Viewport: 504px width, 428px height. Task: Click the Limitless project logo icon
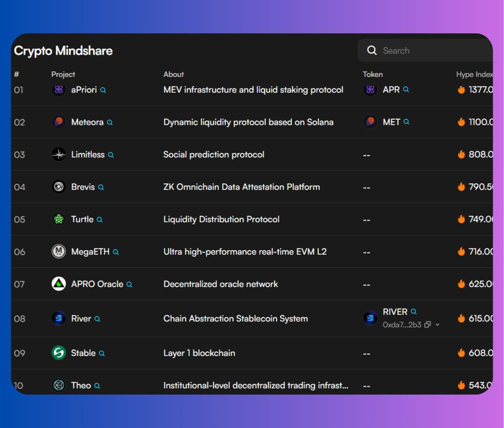pyautogui.click(x=59, y=154)
